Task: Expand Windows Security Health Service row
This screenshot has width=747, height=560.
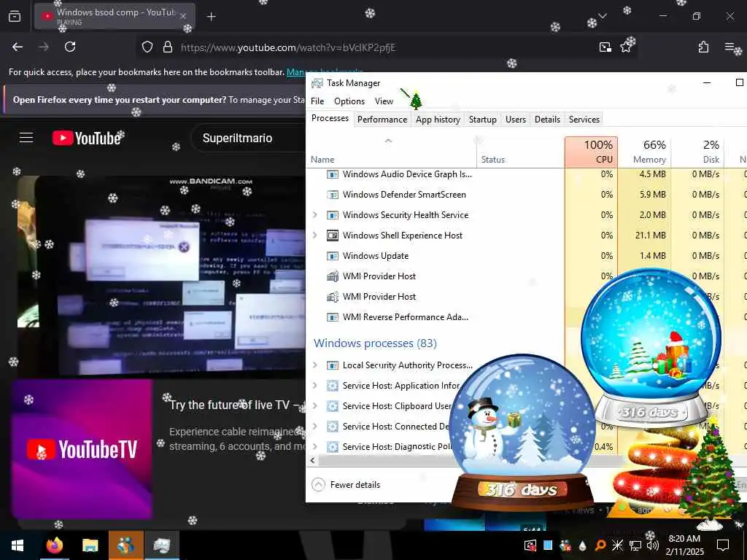Action: click(x=315, y=215)
